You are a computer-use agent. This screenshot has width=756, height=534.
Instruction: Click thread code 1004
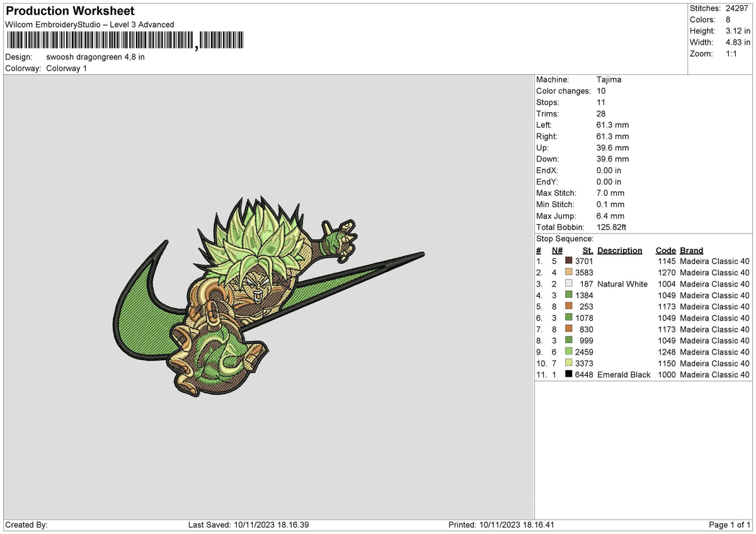666,284
